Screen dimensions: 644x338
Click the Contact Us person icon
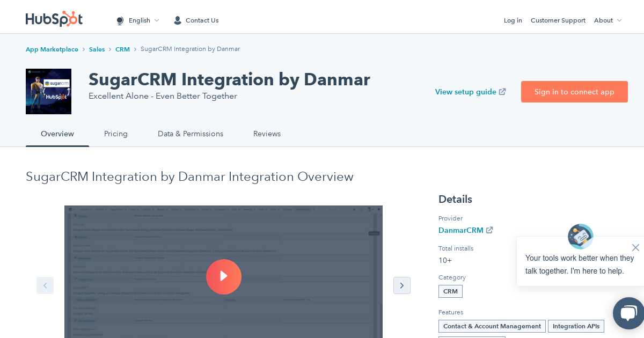[x=178, y=20]
